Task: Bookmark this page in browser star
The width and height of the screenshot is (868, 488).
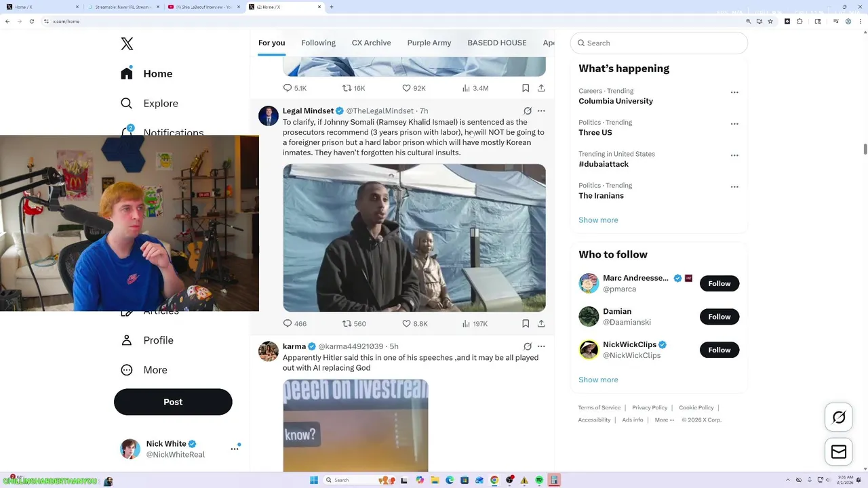Action: click(771, 21)
